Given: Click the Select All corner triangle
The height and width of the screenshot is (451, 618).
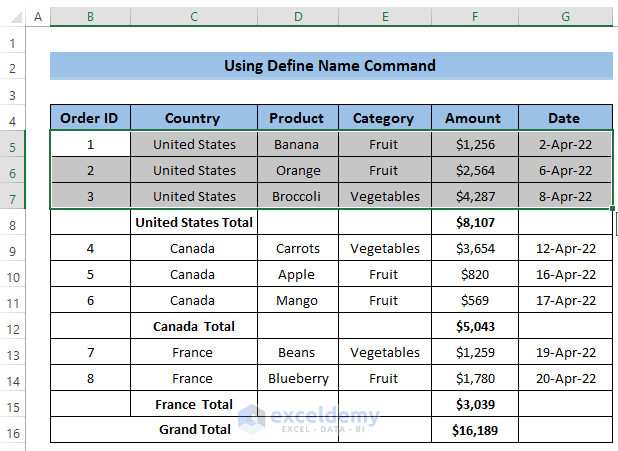Looking at the screenshot, I should point(12,18).
